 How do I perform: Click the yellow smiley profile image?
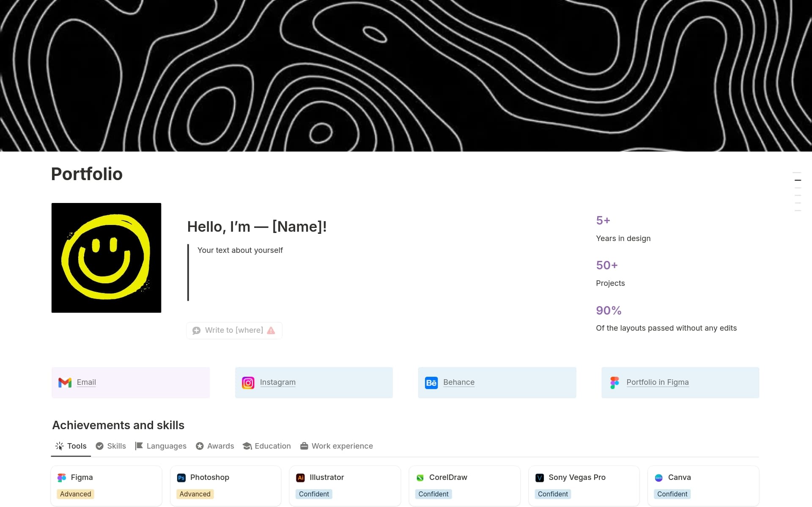click(x=106, y=258)
